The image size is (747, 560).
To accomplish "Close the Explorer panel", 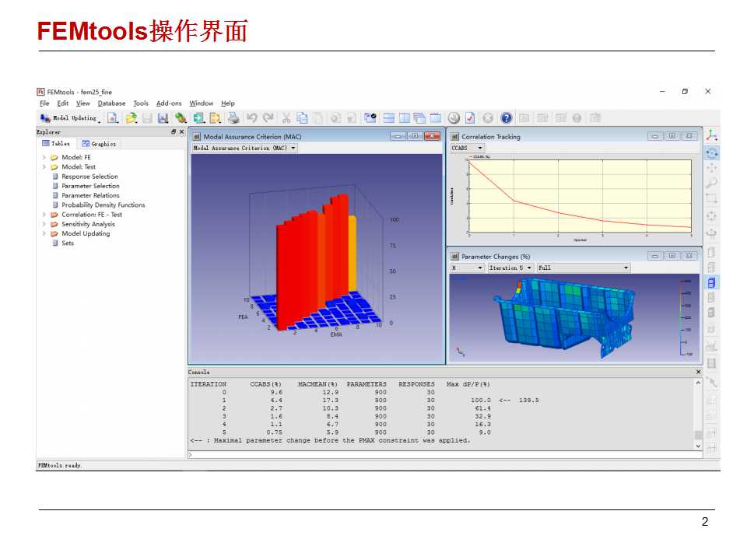I will tap(181, 132).
